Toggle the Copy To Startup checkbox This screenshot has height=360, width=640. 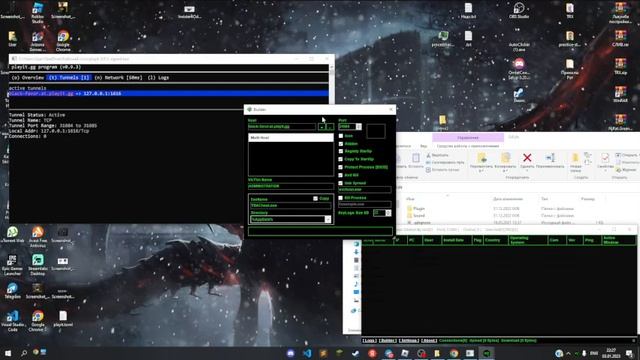tap(341, 159)
